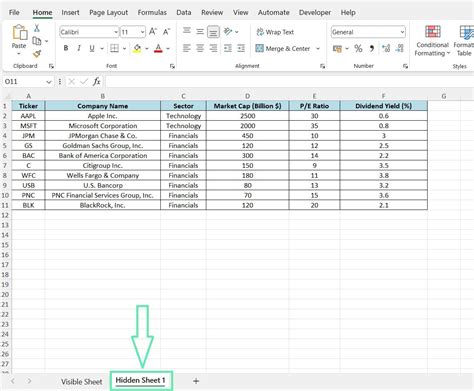Open Merge & Center dropdown arrow
Screen dimensions: 474x391
click(x=318, y=49)
